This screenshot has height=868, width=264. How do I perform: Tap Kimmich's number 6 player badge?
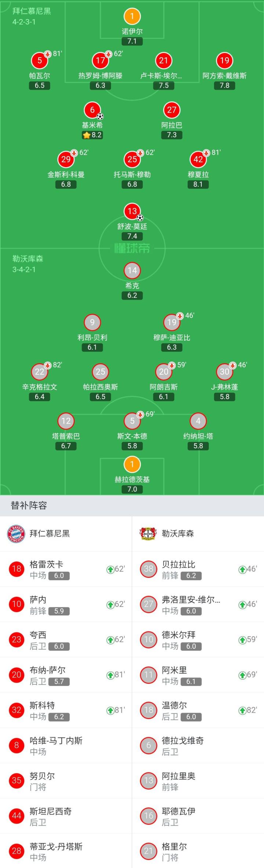92,110
